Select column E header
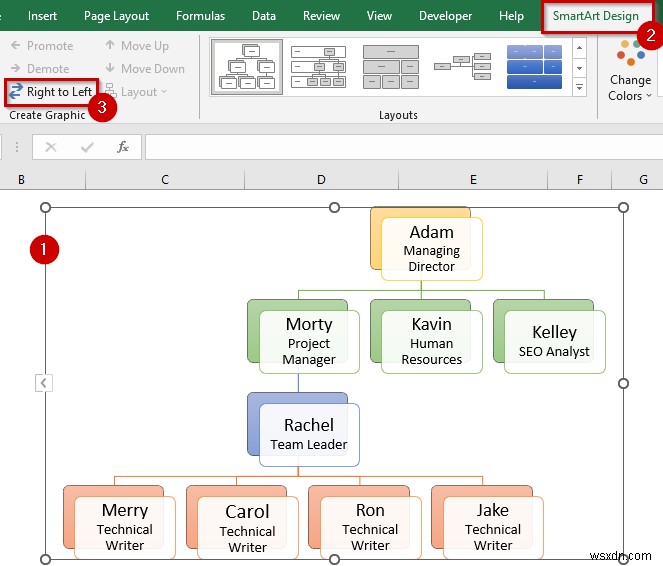This screenshot has height=566, width=663. pos(473,180)
